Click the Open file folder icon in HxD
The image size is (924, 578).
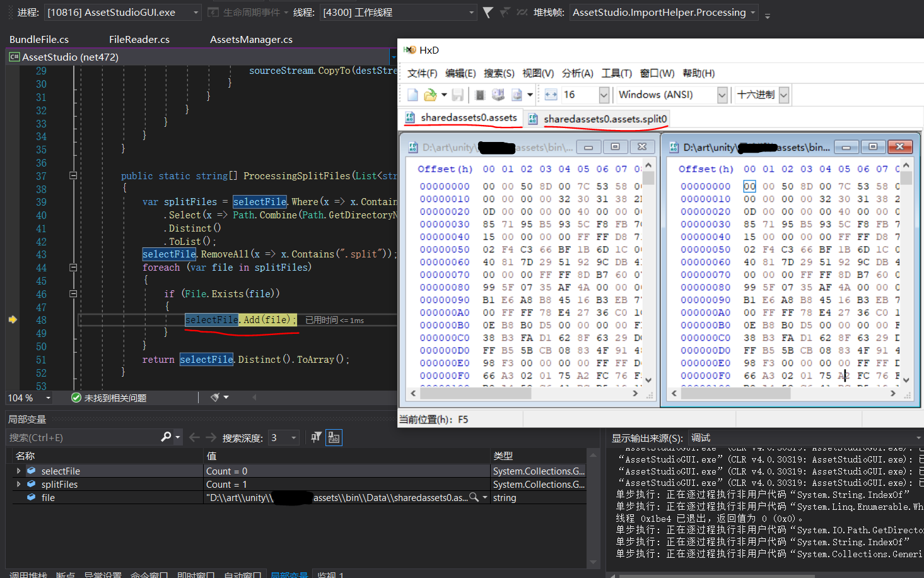431,95
